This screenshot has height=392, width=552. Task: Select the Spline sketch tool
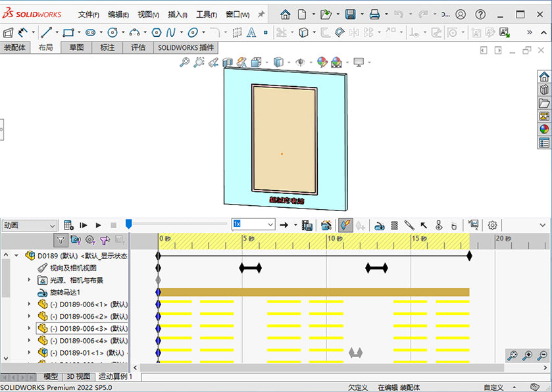click(x=171, y=33)
